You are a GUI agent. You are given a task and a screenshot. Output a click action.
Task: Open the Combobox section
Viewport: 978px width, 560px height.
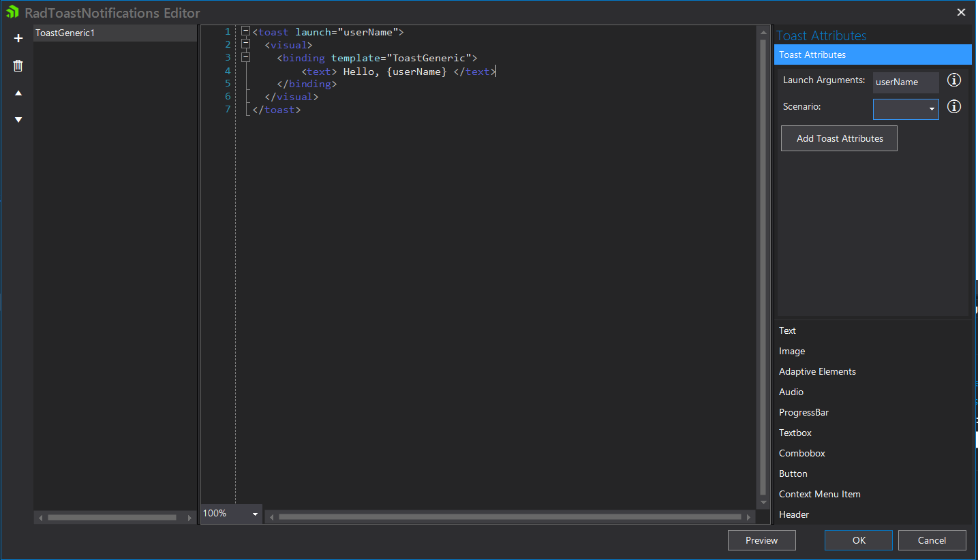click(x=873, y=453)
